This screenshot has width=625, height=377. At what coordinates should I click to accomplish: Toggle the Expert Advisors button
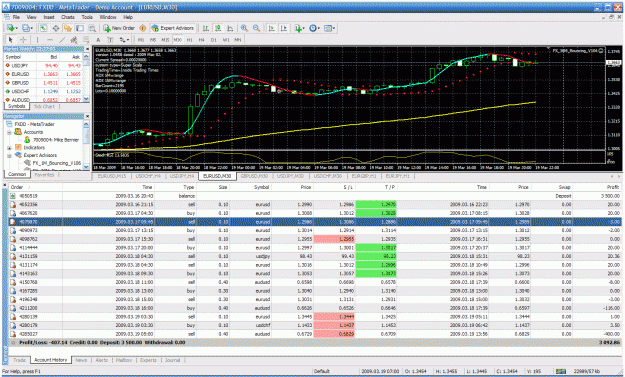pyautogui.click(x=172, y=28)
